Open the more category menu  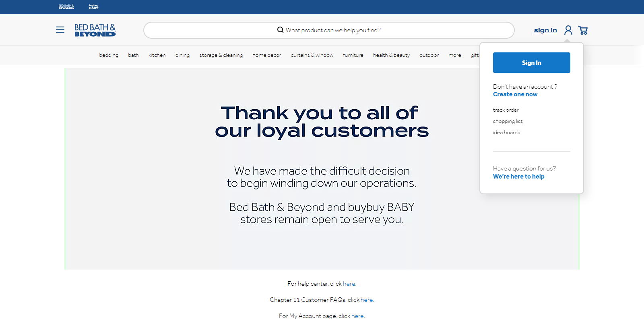[x=455, y=55]
